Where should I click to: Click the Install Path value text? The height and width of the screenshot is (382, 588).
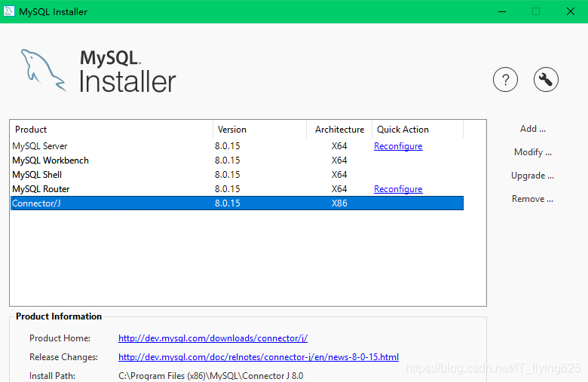(x=211, y=376)
